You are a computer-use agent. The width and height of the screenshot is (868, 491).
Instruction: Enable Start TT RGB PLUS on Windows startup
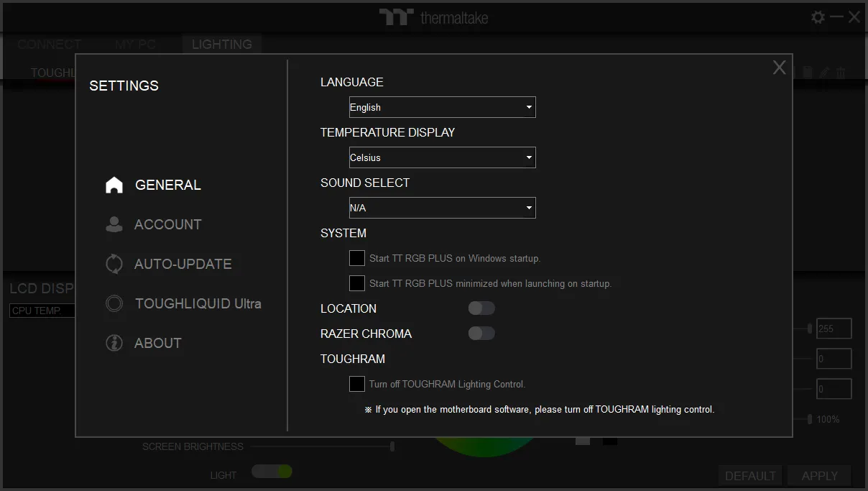[x=357, y=258]
